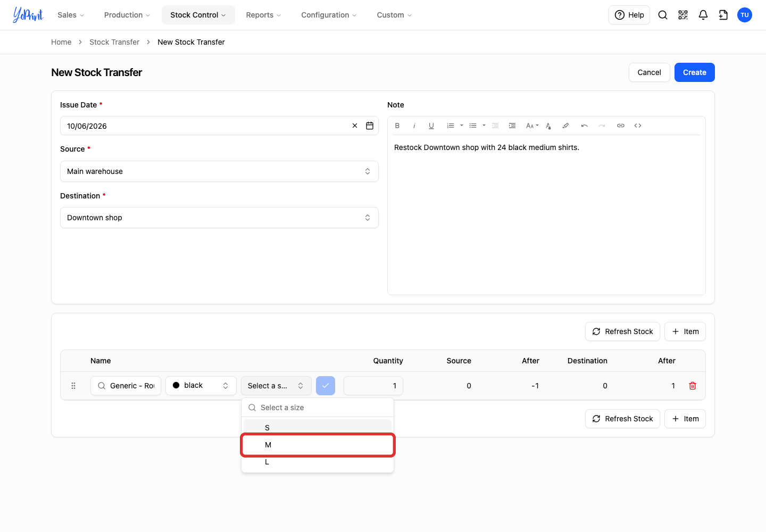Choose size L from list

pos(318,462)
